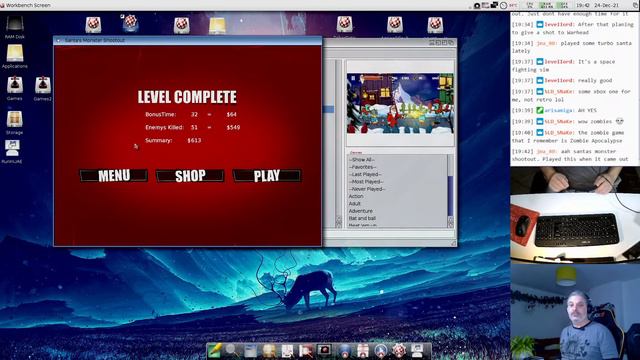
Task: Launch the red-striped calendar dock icon
Action: point(362,351)
